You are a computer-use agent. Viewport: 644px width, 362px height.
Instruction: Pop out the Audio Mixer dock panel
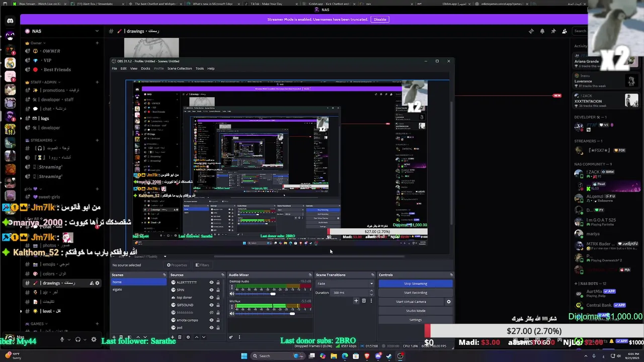click(x=310, y=275)
